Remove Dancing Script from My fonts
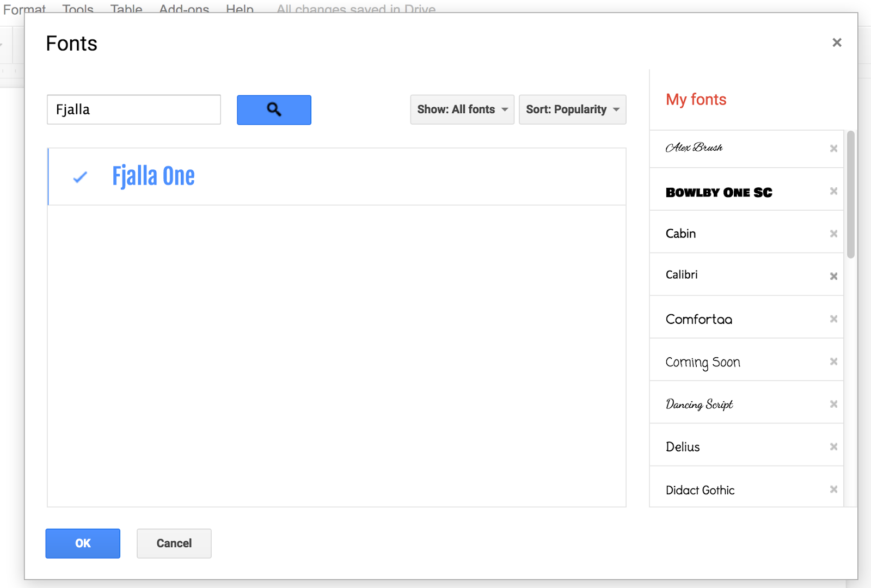The width and height of the screenshot is (871, 588). (x=833, y=404)
